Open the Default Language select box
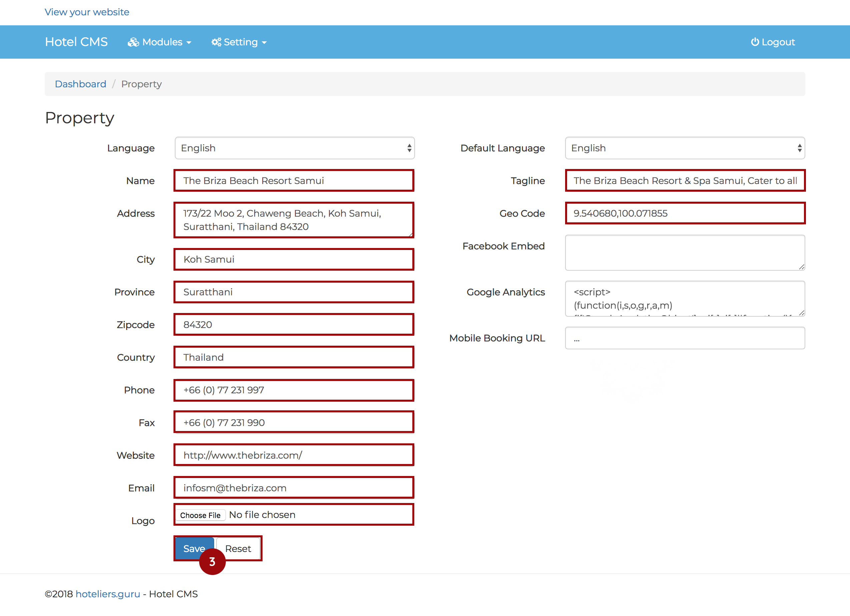Viewport: 850px width, 616px height. point(685,148)
